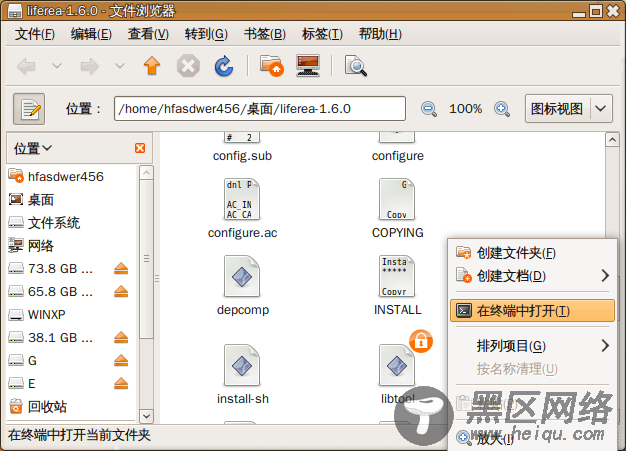Select the INSTALL file icon
The height and width of the screenshot is (451, 626).
(x=397, y=276)
